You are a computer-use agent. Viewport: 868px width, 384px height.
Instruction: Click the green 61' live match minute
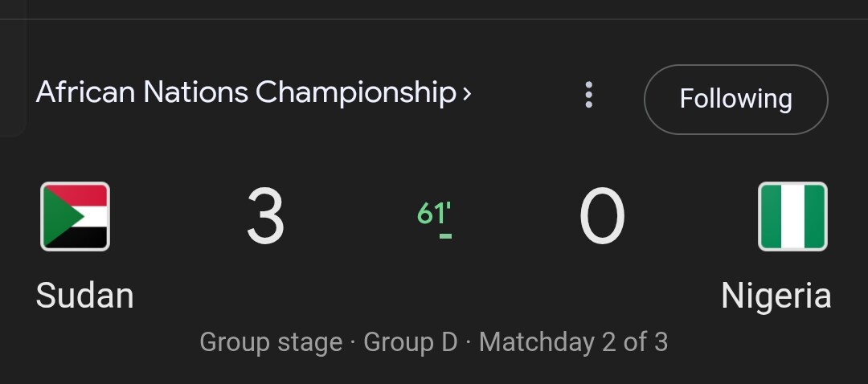(x=434, y=213)
